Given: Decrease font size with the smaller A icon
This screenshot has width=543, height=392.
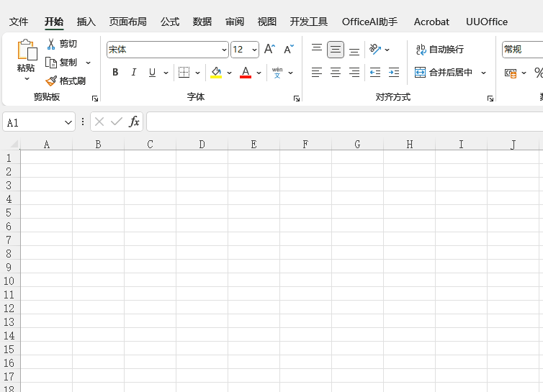Looking at the screenshot, I should (289, 49).
